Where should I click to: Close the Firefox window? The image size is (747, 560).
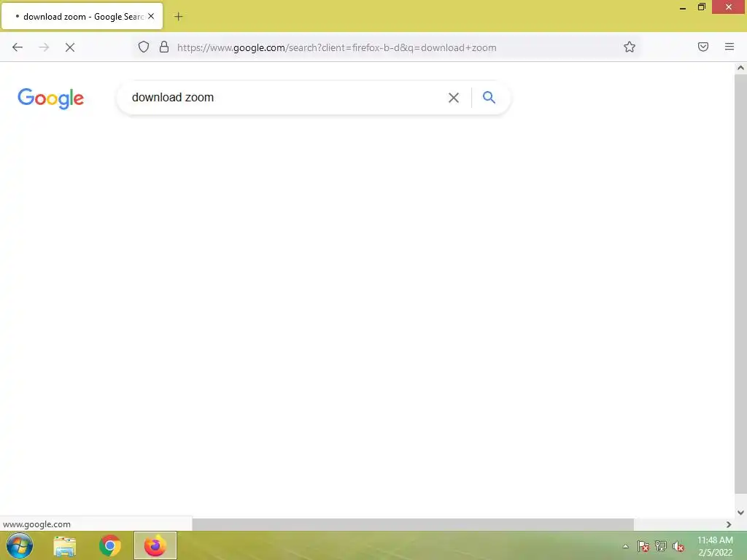click(x=729, y=7)
